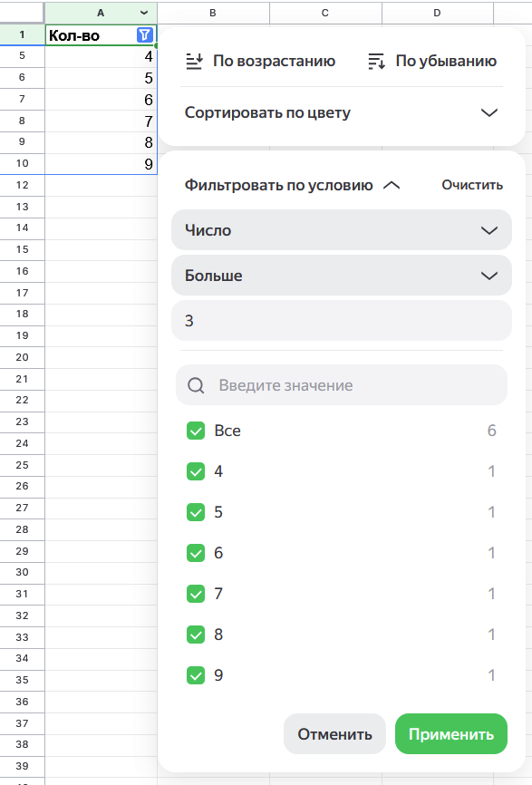
Task: Click the descending sort icon
Action: coord(376,61)
